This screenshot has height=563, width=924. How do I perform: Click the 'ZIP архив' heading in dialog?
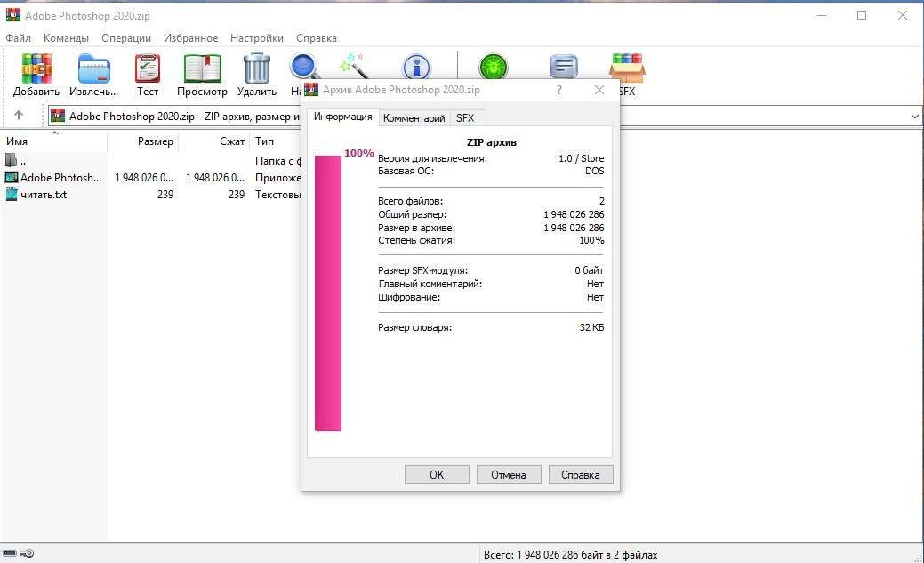pyautogui.click(x=492, y=142)
